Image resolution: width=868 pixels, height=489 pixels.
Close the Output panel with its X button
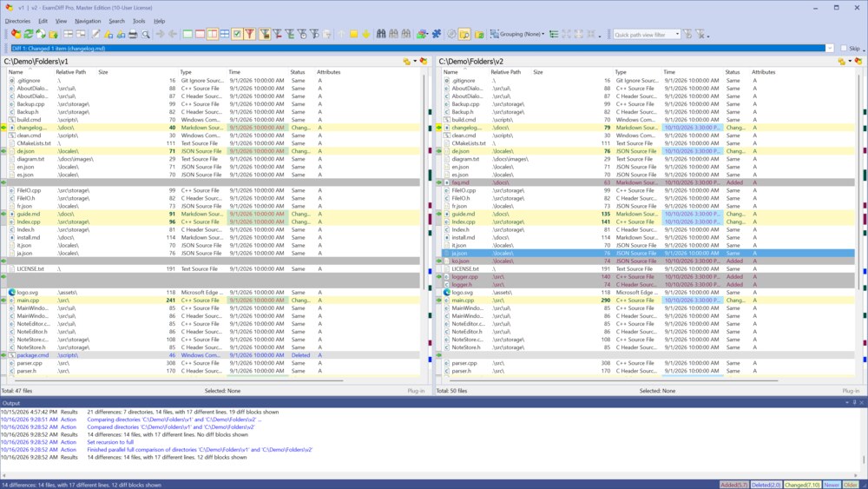click(x=861, y=403)
